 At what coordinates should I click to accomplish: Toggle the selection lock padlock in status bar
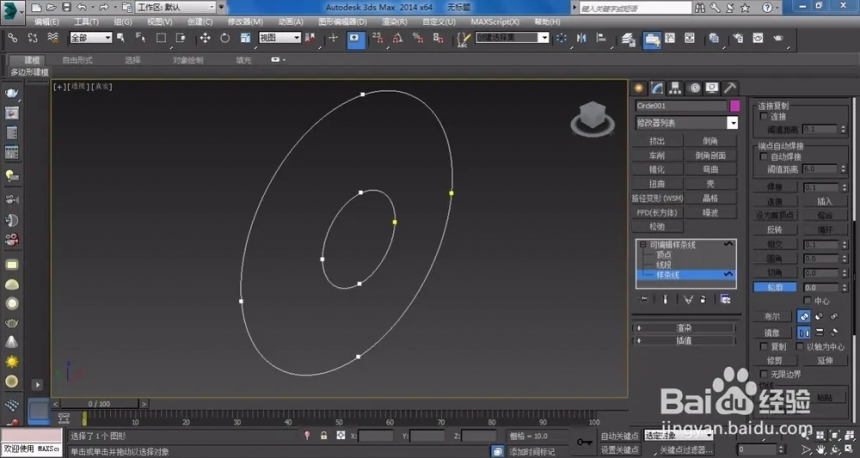[x=324, y=436]
